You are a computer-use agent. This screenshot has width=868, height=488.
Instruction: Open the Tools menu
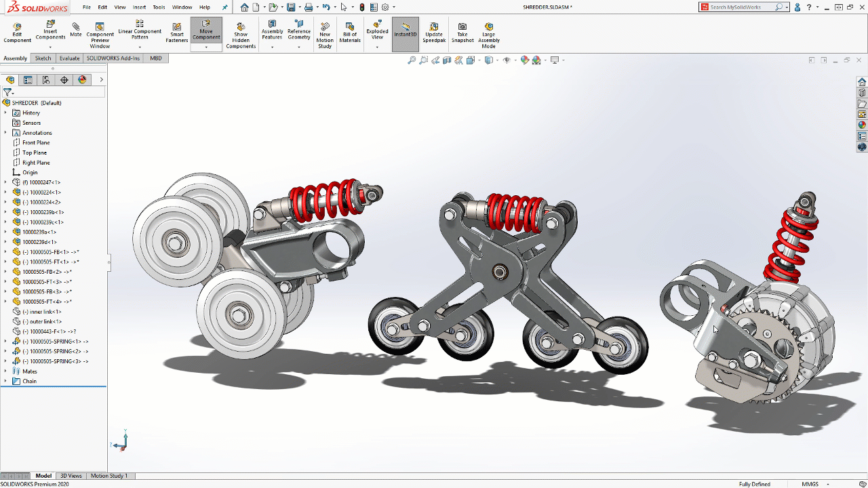pyautogui.click(x=159, y=7)
